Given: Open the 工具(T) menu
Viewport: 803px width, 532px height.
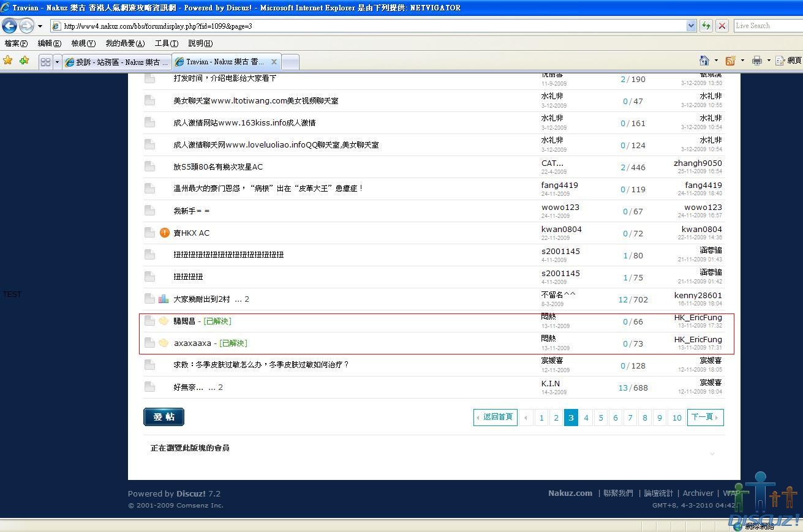Looking at the screenshot, I should click(x=166, y=43).
